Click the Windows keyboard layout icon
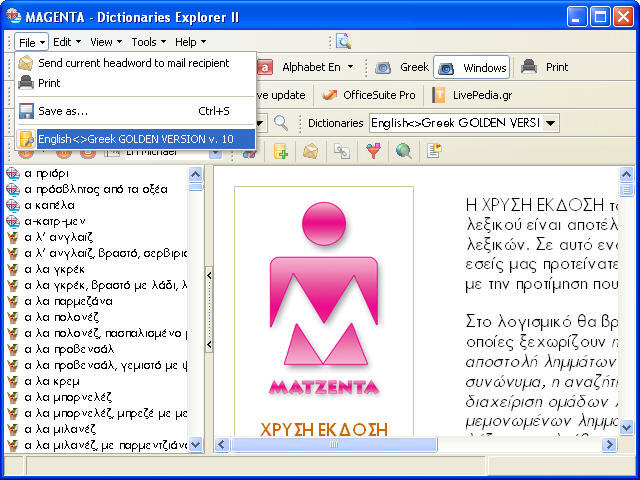This screenshot has height=480, width=640. 446,68
